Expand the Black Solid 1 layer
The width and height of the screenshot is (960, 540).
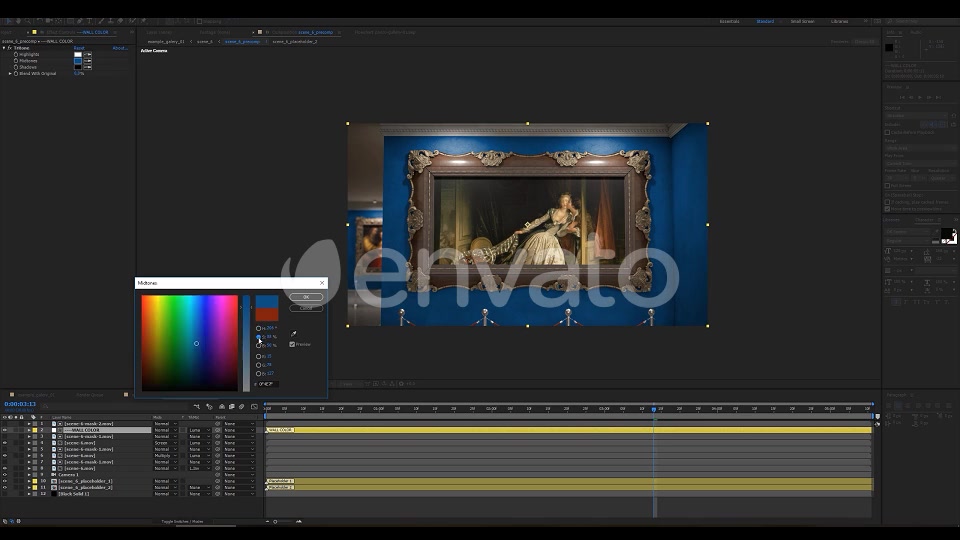pos(29,493)
